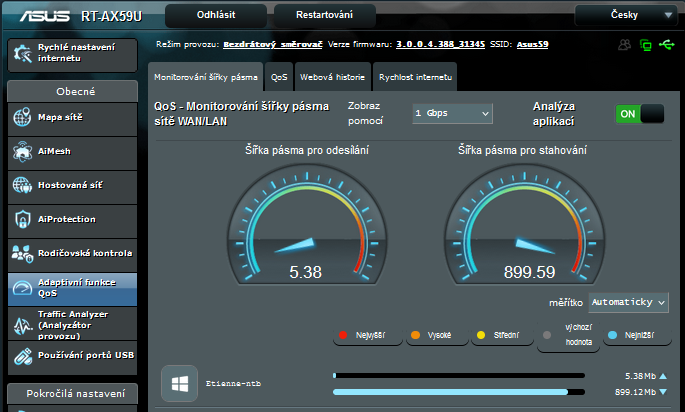Open the 1 Gbps bandwidth dropdown
The width and height of the screenshot is (685, 412).
click(x=452, y=114)
